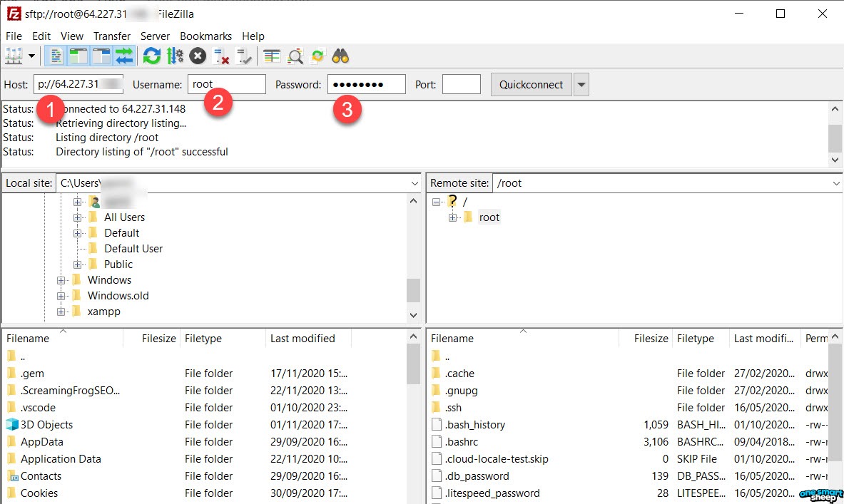This screenshot has height=504, width=844.
Task: Expand the xampp folder
Action: pos(61,312)
